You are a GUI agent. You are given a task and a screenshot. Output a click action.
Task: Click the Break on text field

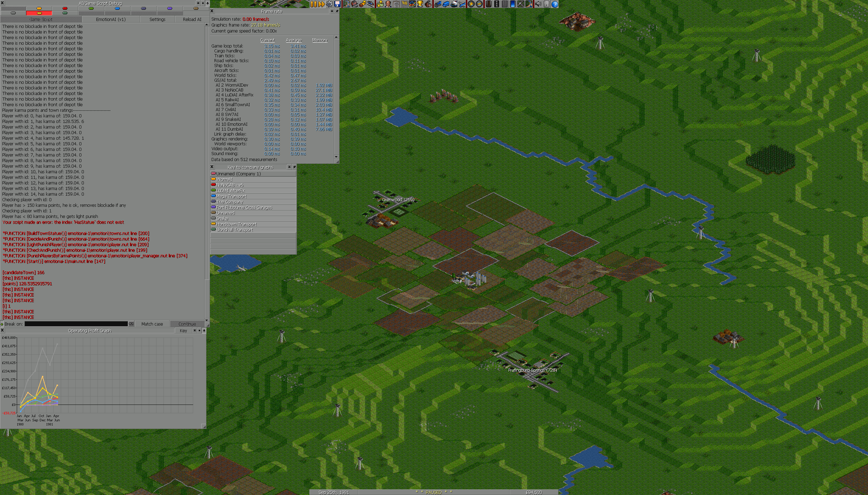tap(76, 324)
